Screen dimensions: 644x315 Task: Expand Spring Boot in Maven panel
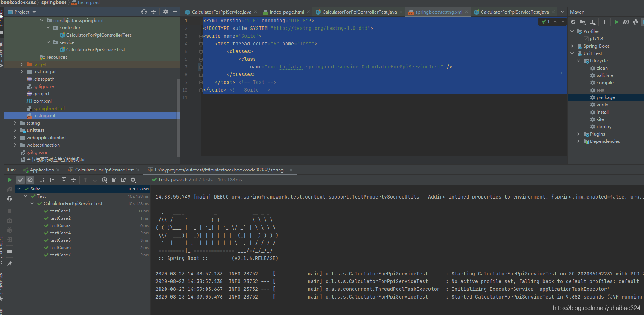(x=572, y=46)
